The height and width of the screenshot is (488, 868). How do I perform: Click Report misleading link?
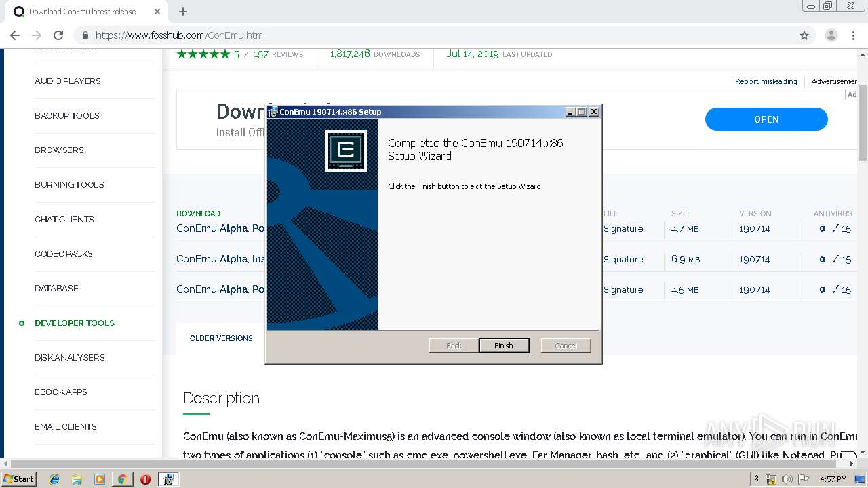pyautogui.click(x=766, y=81)
